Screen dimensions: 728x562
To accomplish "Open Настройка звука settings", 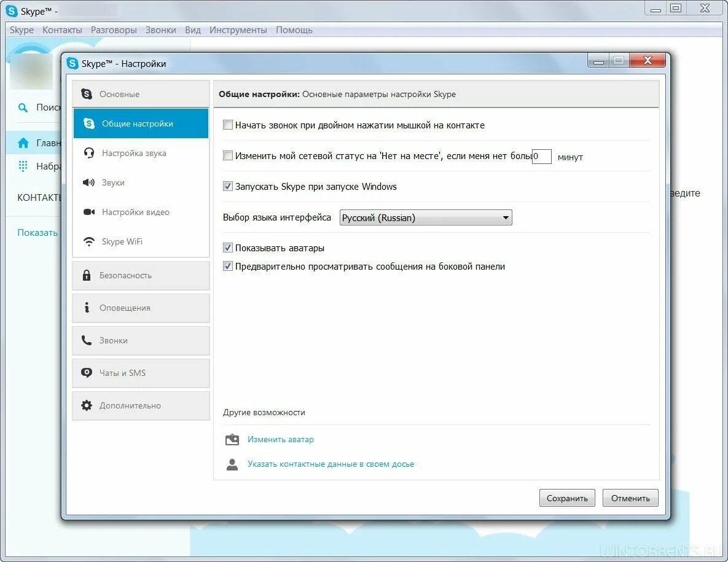I will pyautogui.click(x=141, y=153).
